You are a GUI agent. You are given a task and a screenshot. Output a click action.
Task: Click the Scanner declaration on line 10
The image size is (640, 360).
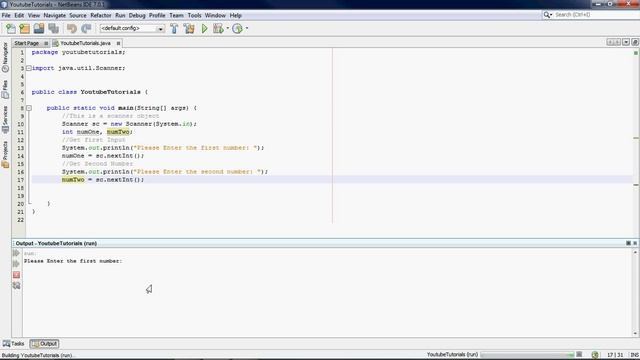point(129,124)
